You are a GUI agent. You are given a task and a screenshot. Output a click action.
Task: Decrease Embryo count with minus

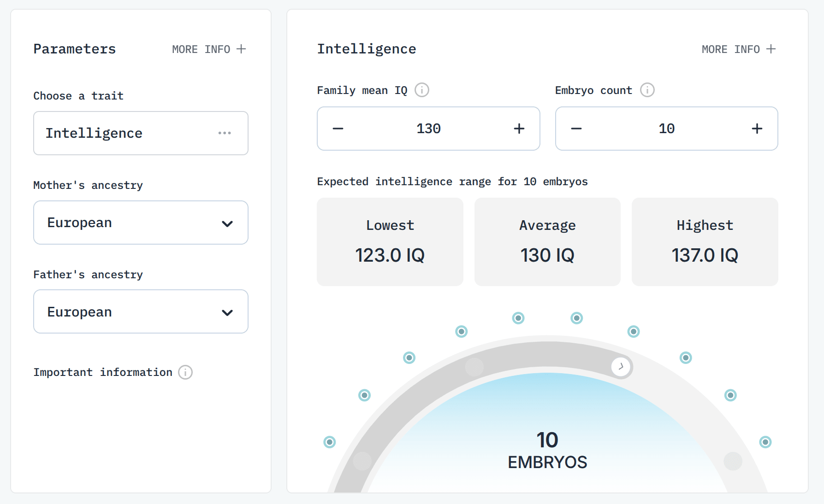[576, 129]
